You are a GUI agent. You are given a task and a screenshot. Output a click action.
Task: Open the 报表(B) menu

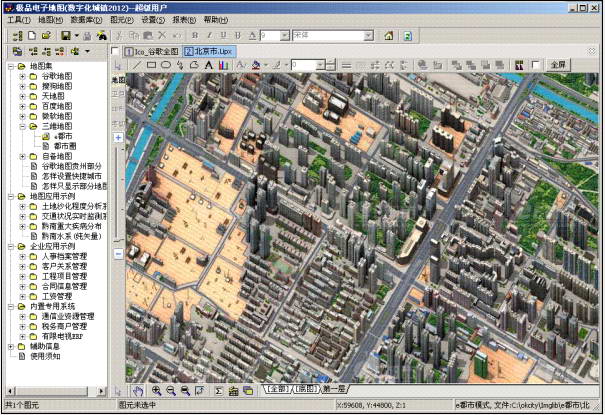click(x=184, y=20)
